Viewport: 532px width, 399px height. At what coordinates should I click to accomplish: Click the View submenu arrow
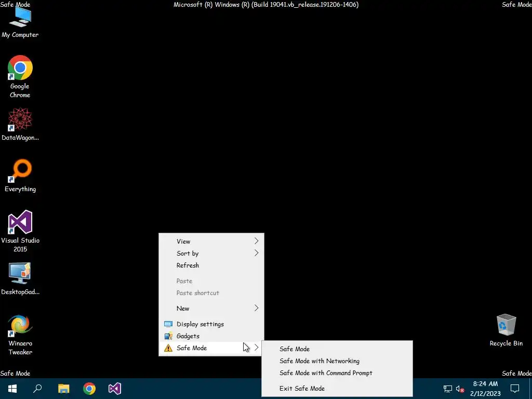click(x=257, y=241)
